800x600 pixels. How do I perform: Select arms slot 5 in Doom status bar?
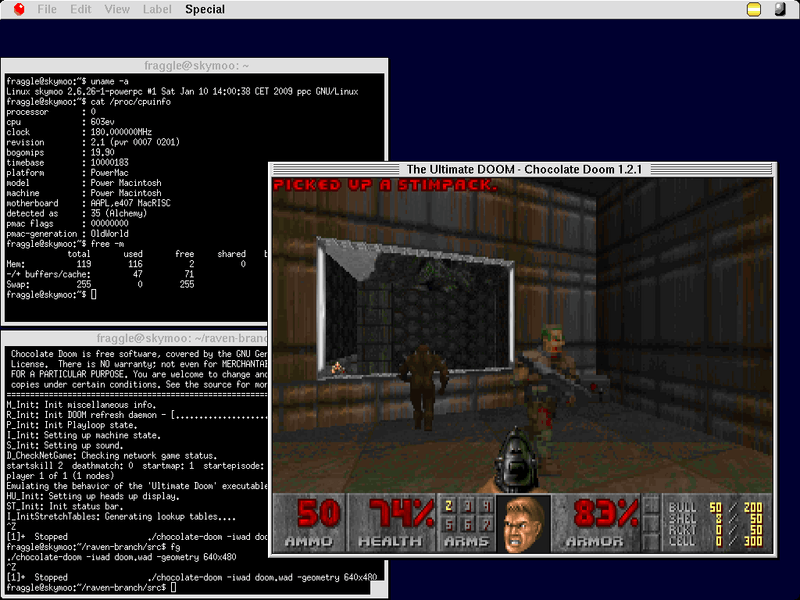coord(448,524)
